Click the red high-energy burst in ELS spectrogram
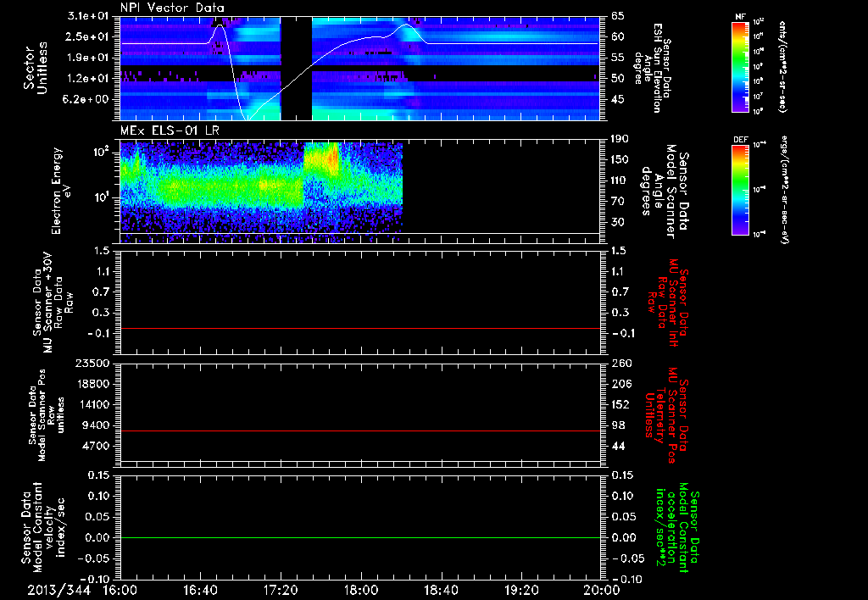Screen dimensions: 868x600 332,158
